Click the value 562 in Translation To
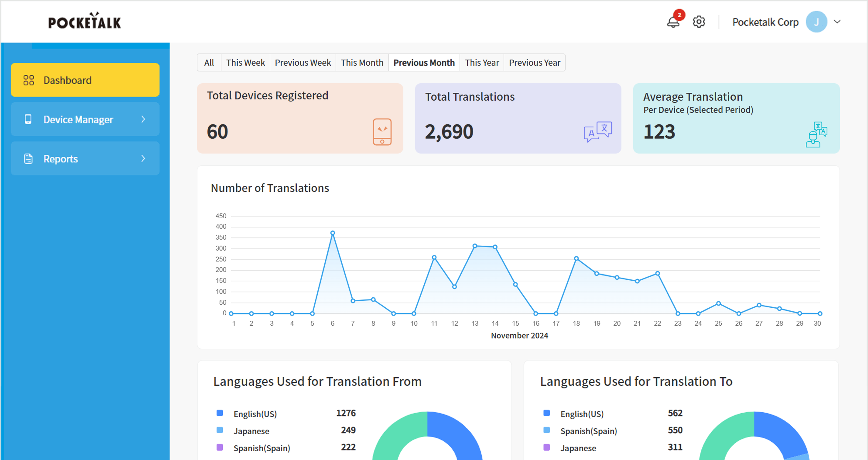The height and width of the screenshot is (460, 868). (x=675, y=413)
